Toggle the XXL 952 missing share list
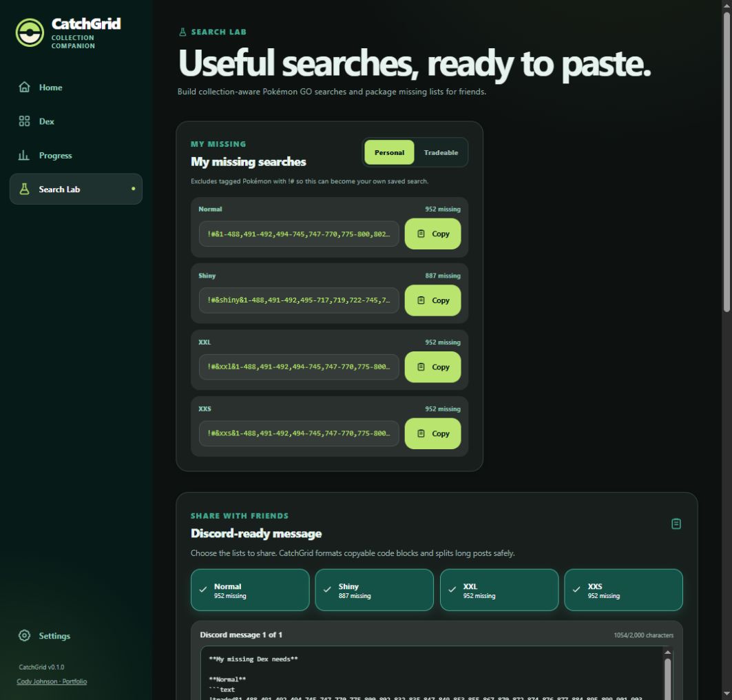Viewport: 732px width, 700px height. (499, 590)
